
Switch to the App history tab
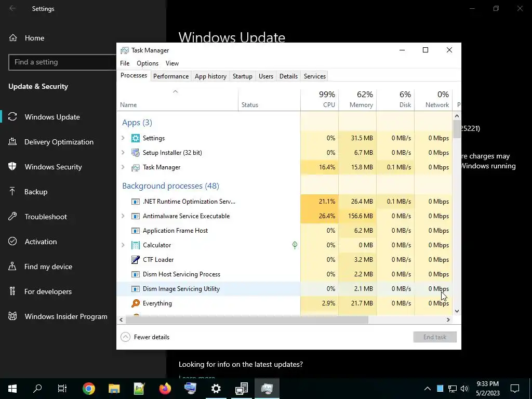tap(211, 76)
